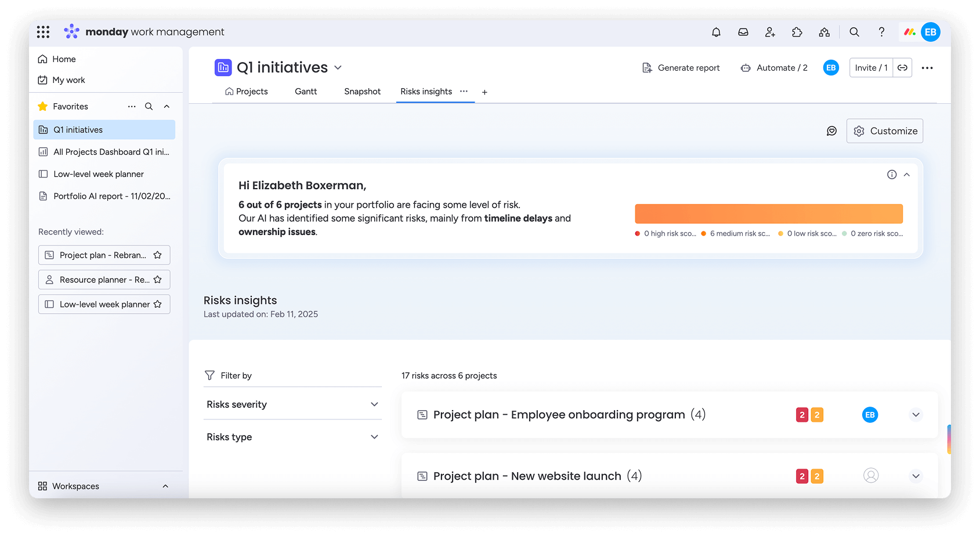The image size is (980, 536).
Task: Open the inbox icon in top bar
Action: [743, 32]
